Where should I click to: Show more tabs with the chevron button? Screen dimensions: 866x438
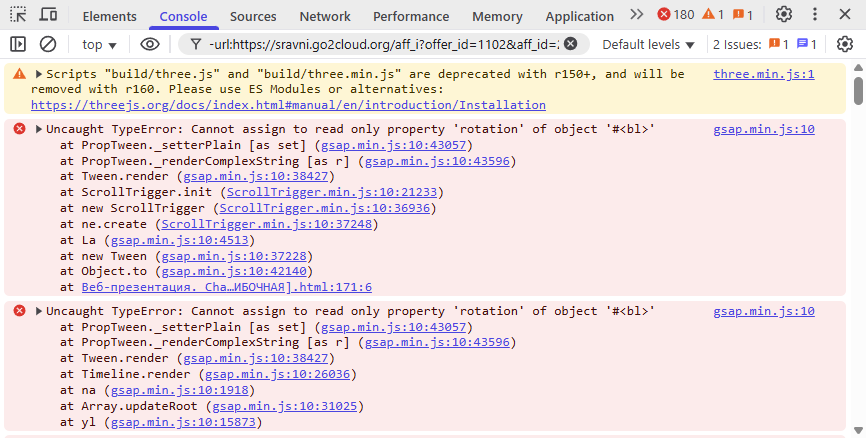[x=637, y=15]
